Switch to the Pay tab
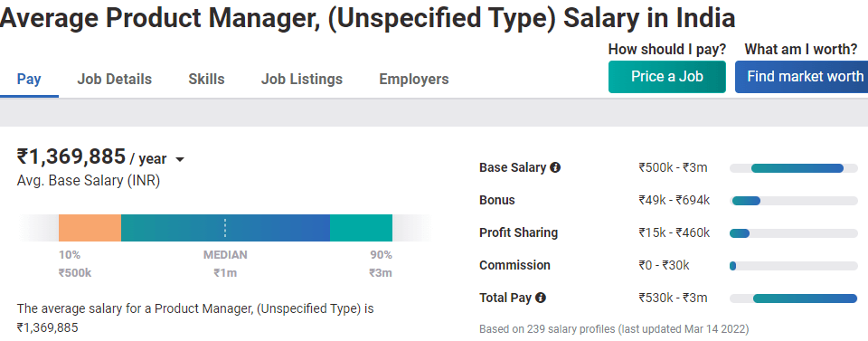 pyautogui.click(x=29, y=80)
